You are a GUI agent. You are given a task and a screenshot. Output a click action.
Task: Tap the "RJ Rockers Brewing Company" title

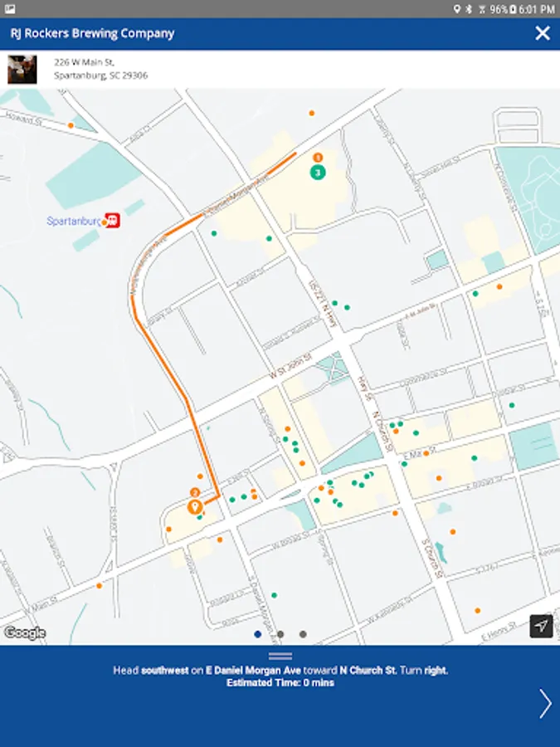[x=92, y=33]
